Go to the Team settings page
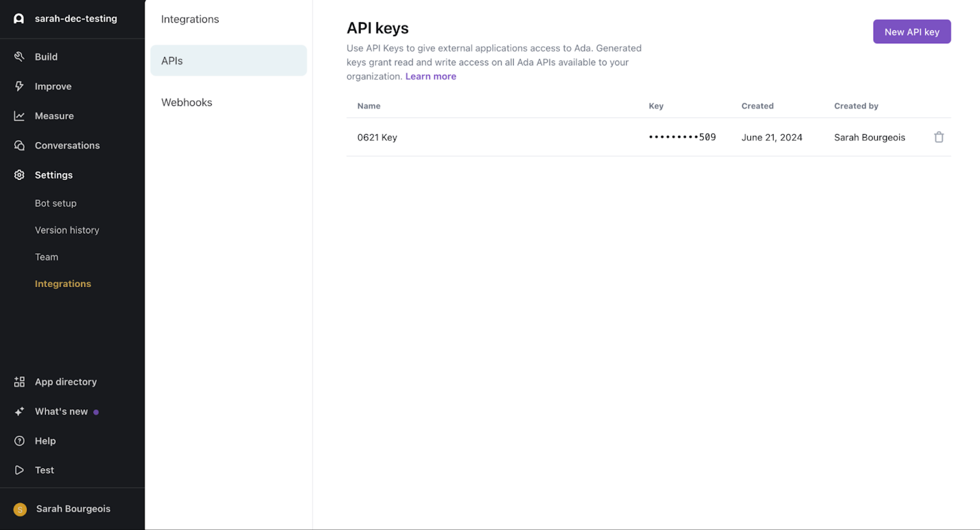980x530 pixels. click(47, 257)
